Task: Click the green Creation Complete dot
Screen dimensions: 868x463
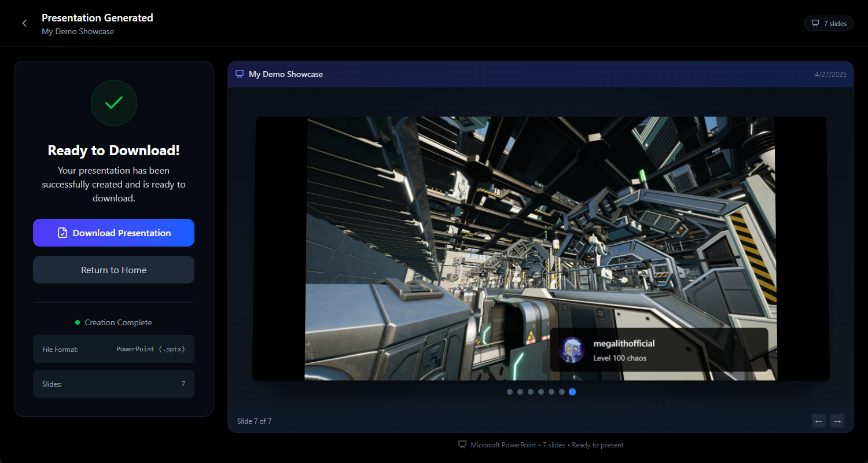Action: 78,322
